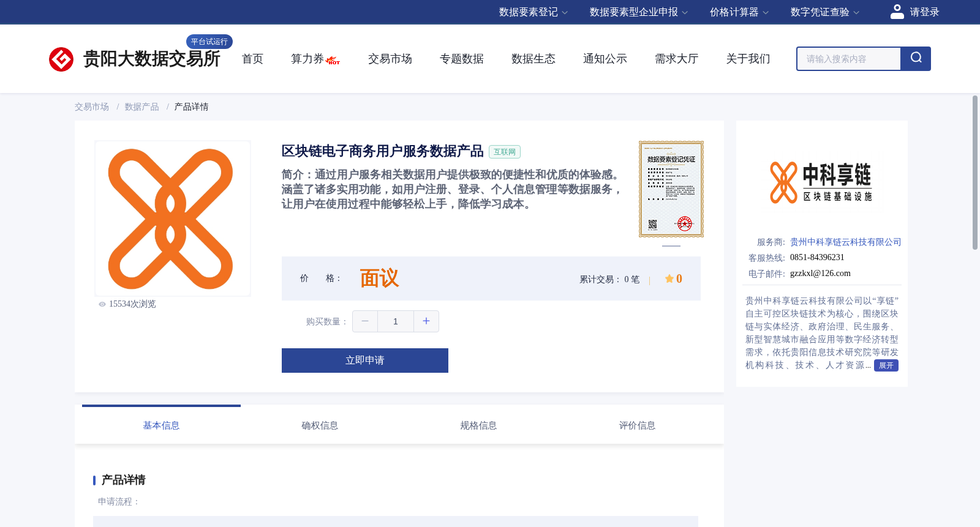Open 交易市场 in the main menu
This screenshot has width=980, height=527.
[390, 59]
